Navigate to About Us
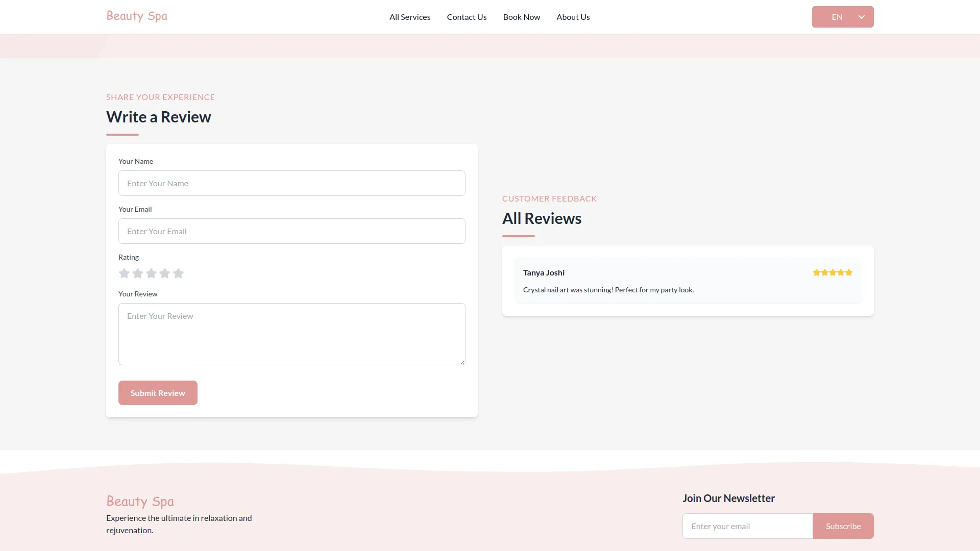 pos(573,17)
